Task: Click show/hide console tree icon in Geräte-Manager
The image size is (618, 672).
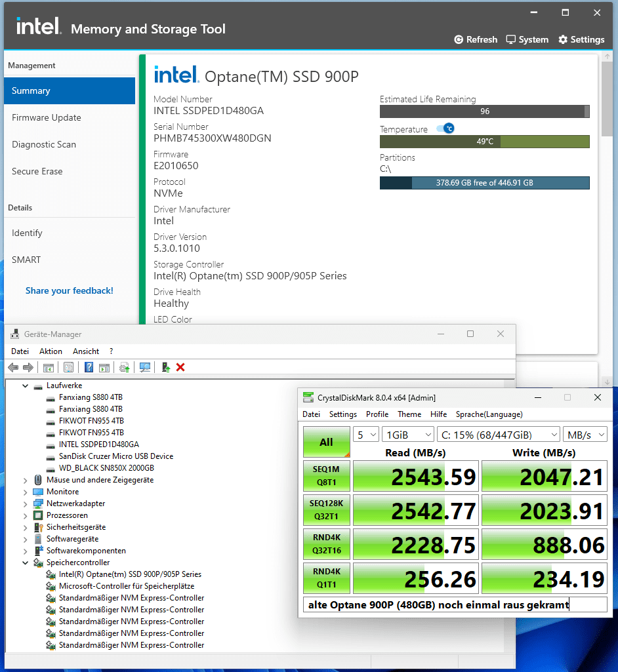Action: click(49, 367)
